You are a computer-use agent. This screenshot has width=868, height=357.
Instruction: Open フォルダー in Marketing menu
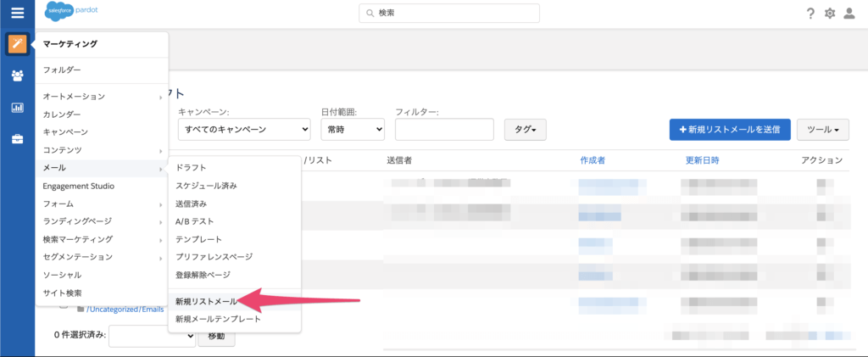pos(102,70)
